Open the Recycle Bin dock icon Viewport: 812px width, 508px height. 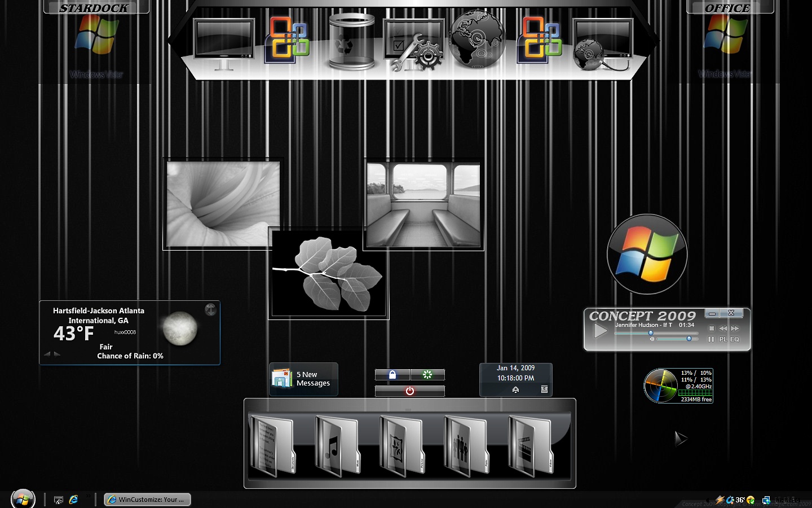tap(351, 42)
